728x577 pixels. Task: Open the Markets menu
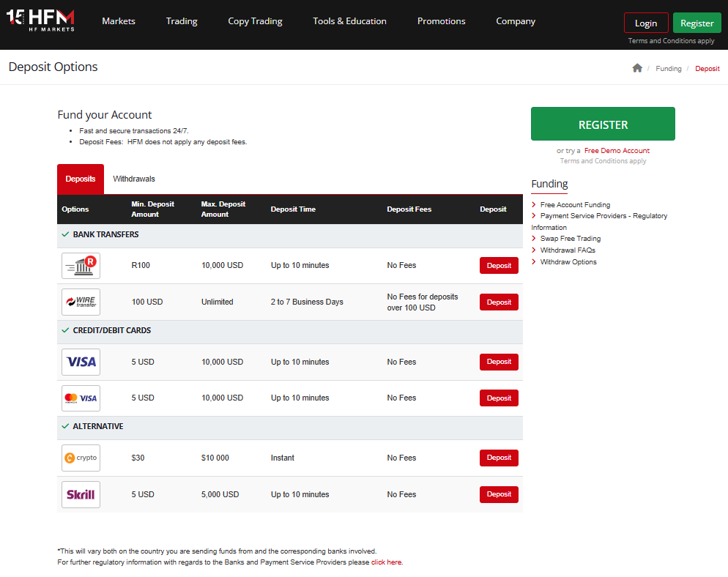point(119,21)
